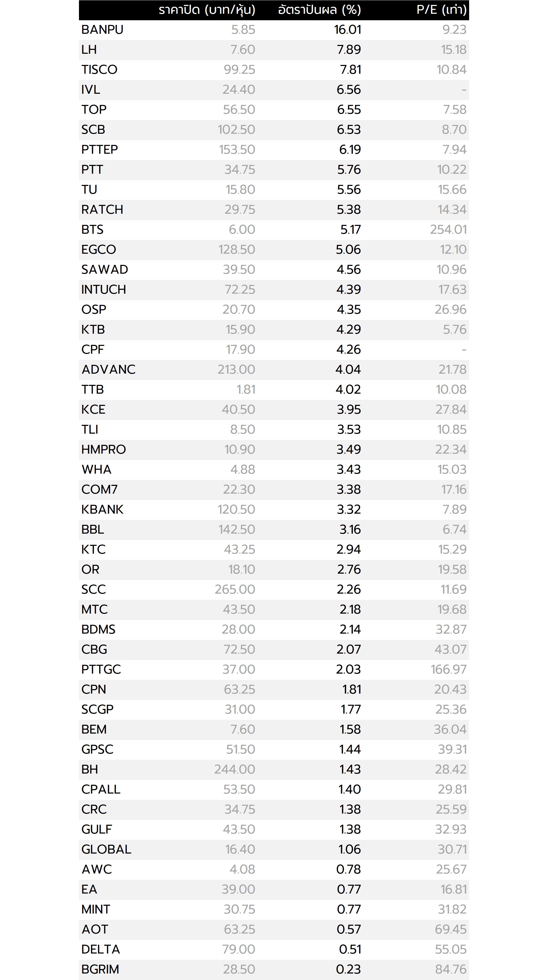Screen dimensions: 545x980
Task: Click PTTGC's P/E value 166.97
Action: pyautogui.click(x=448, y=669)
